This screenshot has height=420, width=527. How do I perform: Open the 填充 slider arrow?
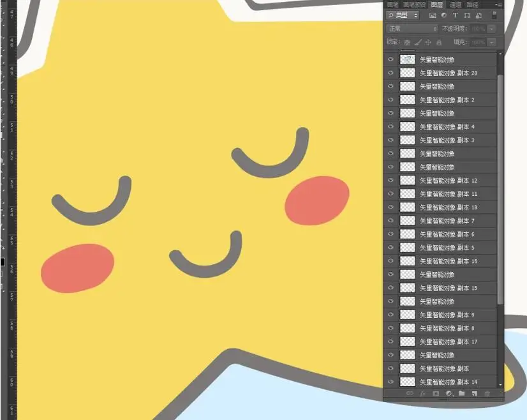tap(492, 42)
